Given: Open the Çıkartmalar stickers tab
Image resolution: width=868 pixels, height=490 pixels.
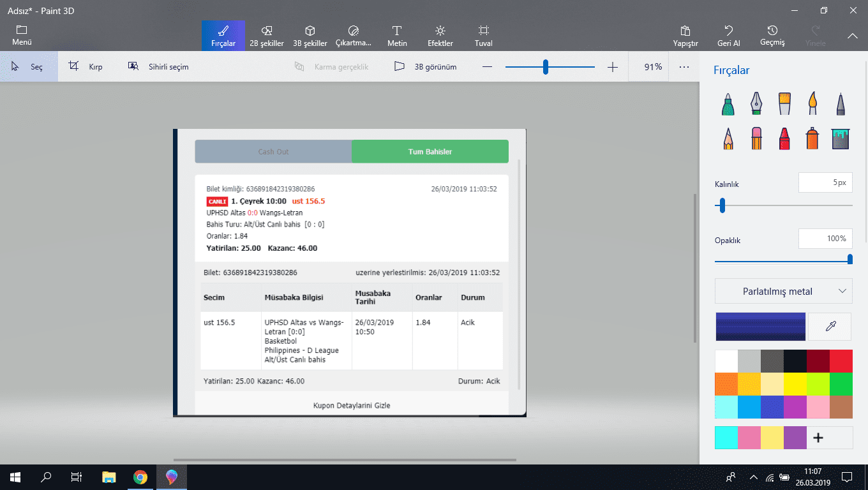Looking at the screenshot, I should coord(354,36).
